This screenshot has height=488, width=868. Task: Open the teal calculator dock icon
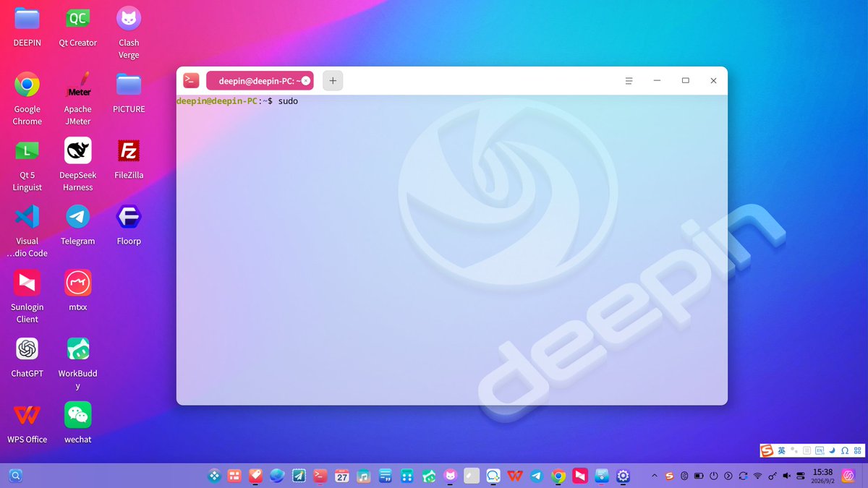click(x=407, y=476)
